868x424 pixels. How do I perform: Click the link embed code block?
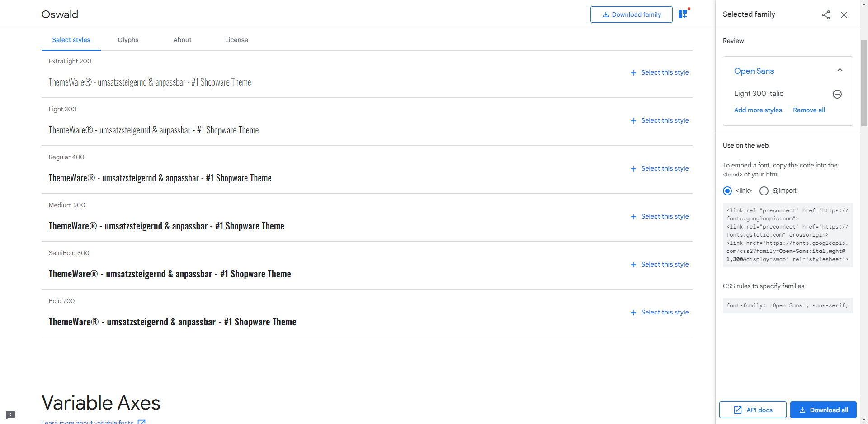tap(788, 235)
